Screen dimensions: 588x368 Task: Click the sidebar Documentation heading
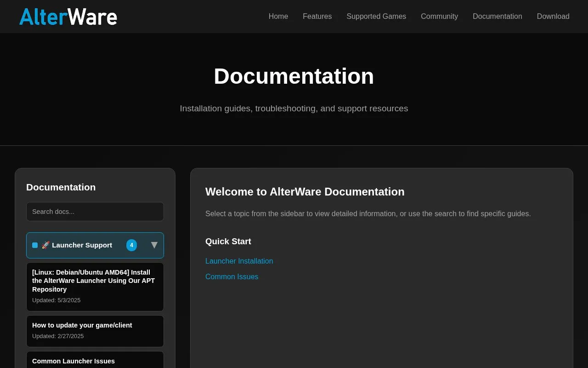point(61,187)
